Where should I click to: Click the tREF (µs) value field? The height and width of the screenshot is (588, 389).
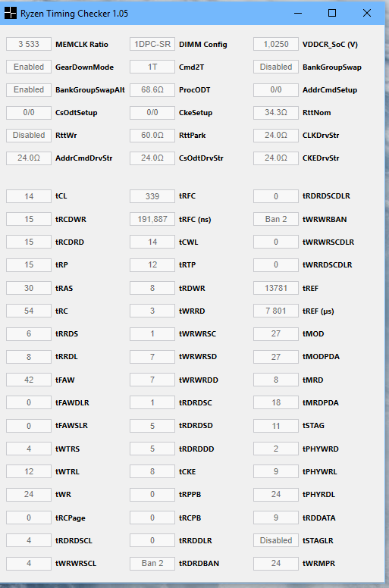pos(276,311)
